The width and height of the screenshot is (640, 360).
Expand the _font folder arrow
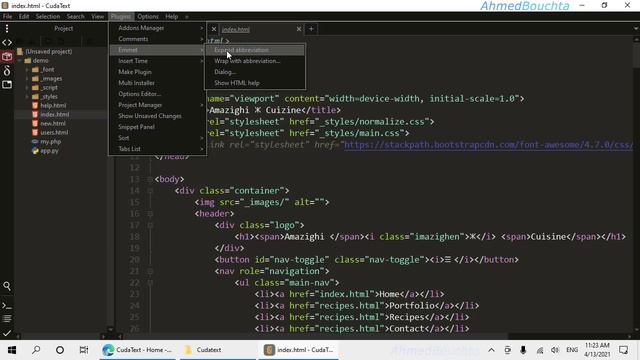[27, 70]
